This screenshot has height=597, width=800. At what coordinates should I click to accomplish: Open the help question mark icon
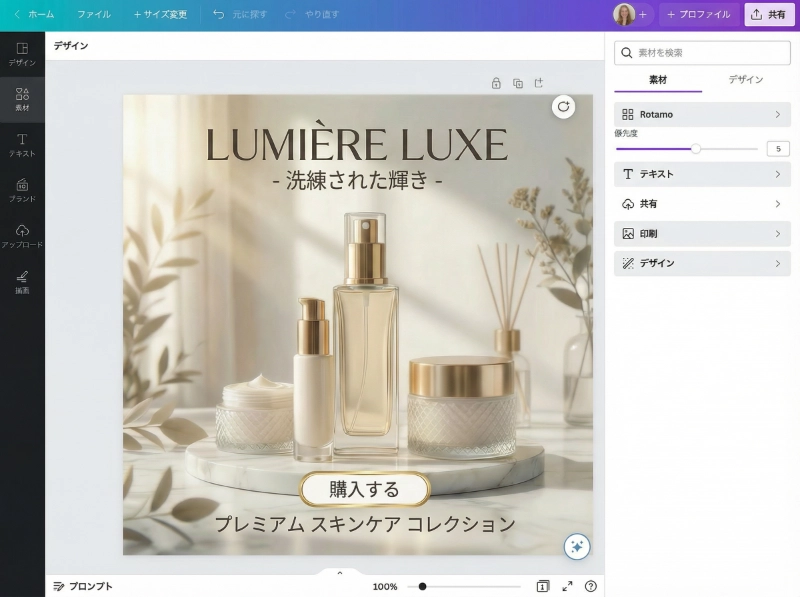click(x=591, y=586)
